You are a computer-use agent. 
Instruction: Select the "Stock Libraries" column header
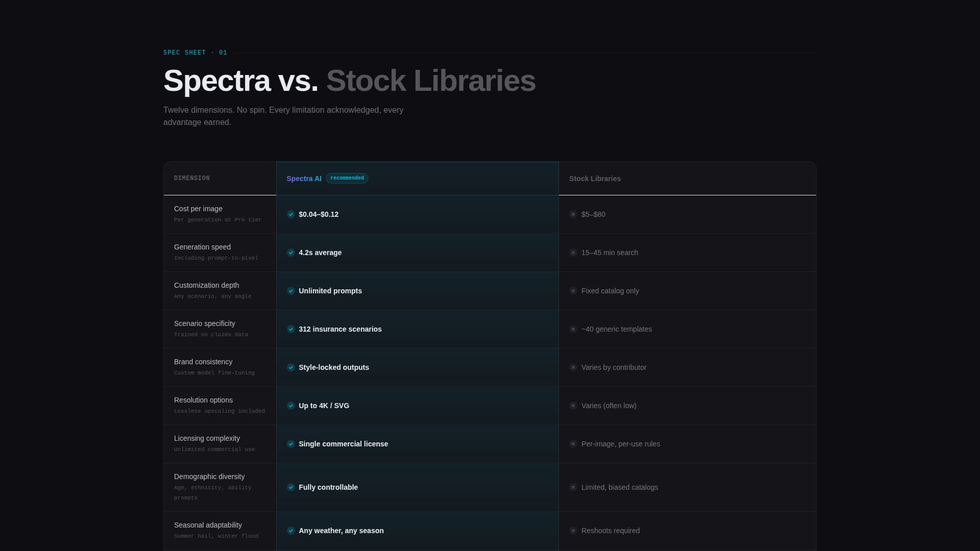coord(594,179)
